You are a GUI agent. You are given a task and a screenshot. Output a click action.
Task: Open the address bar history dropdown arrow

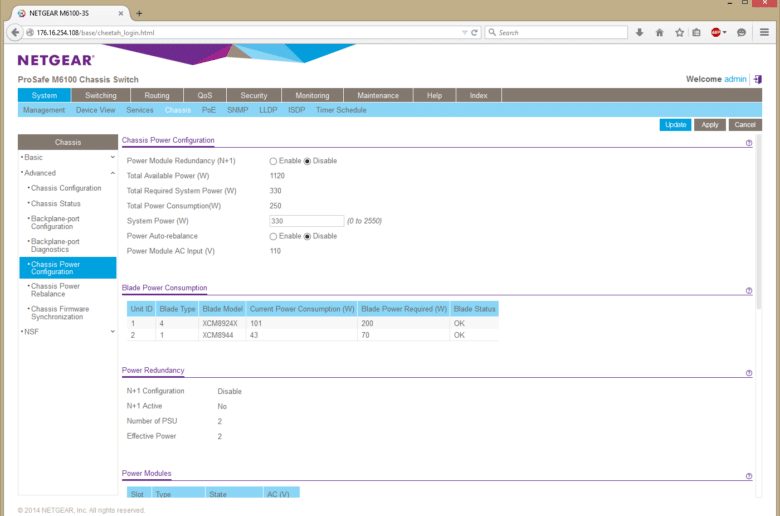(x=464, y=32)
